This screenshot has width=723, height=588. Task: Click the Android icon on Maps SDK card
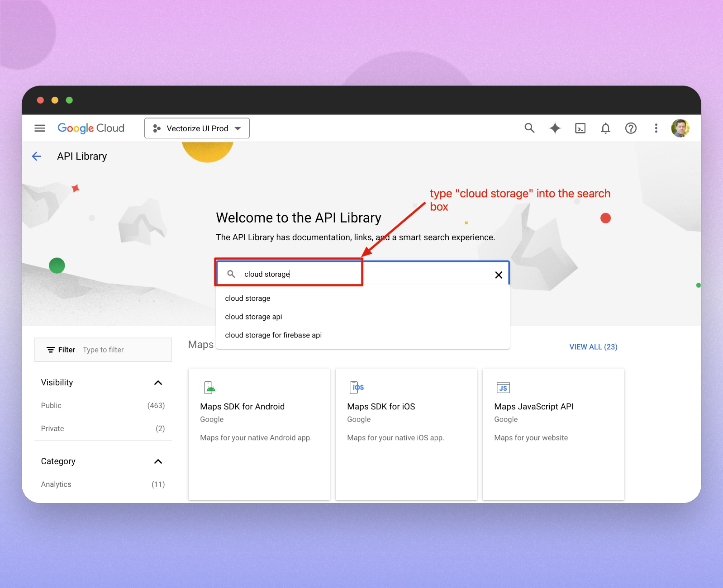tap(209, 388)
